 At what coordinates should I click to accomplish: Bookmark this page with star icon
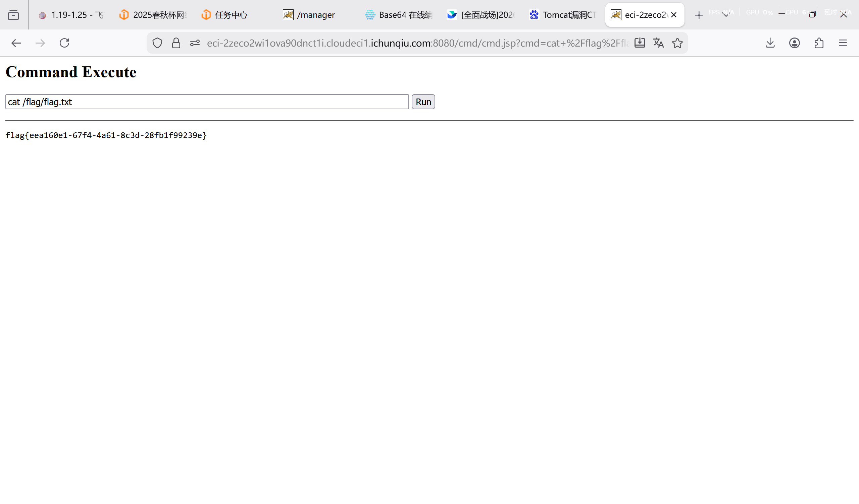coord(677,43)
